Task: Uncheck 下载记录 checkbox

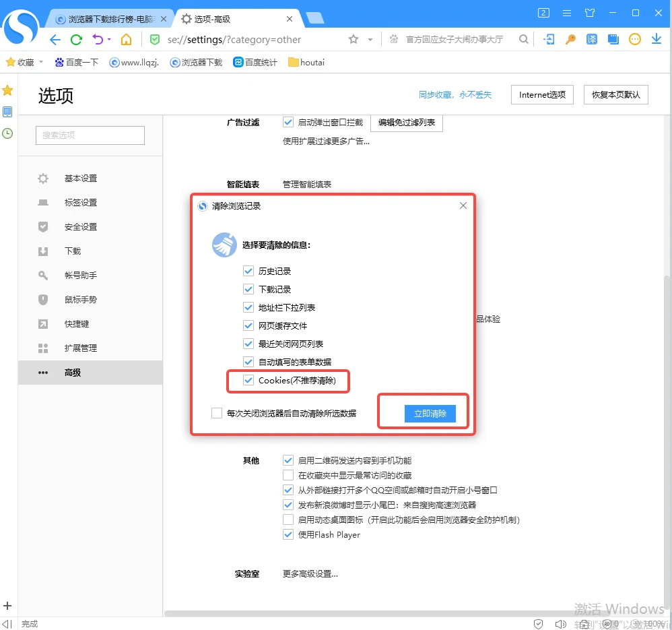Action: coord(248,289)
